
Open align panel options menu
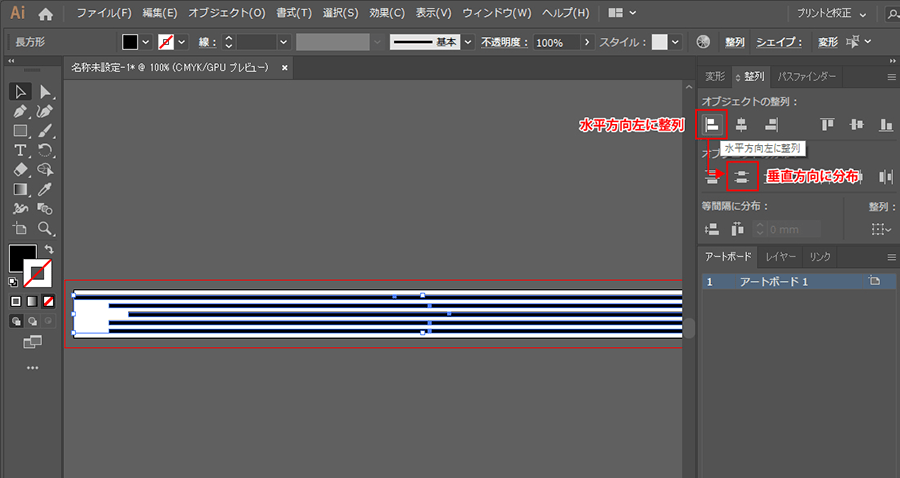pos(891,77)
